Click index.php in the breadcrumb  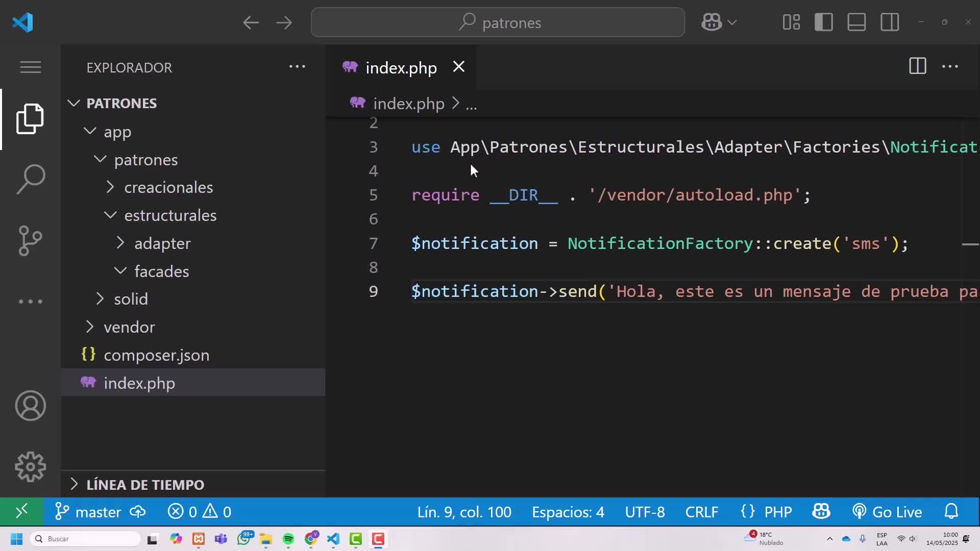tap(408, 104)
